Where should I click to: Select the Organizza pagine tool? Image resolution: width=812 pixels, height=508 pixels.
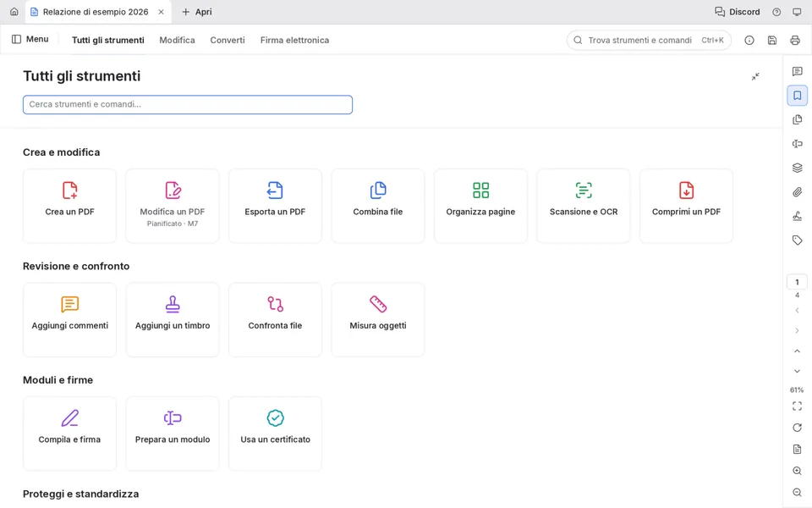click(x=480, y=206)
